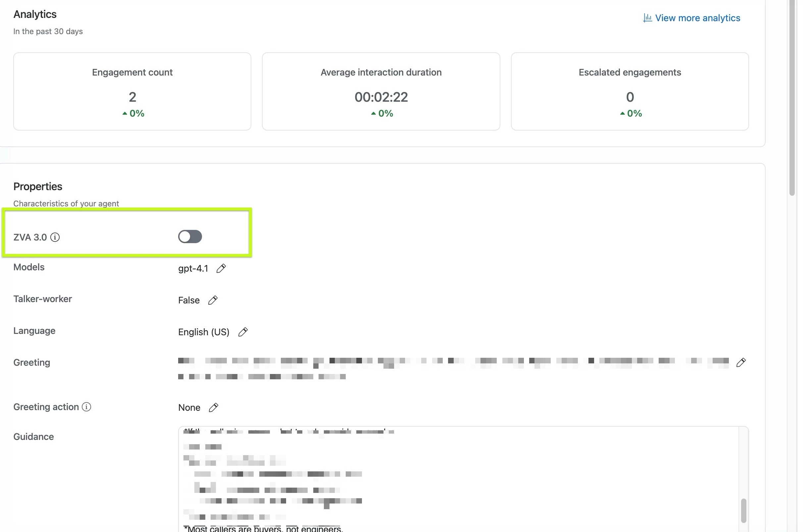Click the ZVA 3.0 info icon

click(55, 237)
